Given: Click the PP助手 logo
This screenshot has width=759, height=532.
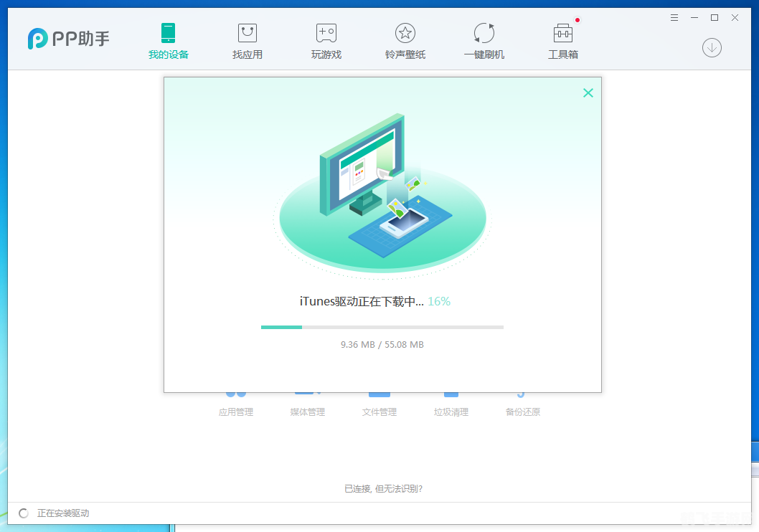Looking at the screenshot, I should tap(68, 39).
